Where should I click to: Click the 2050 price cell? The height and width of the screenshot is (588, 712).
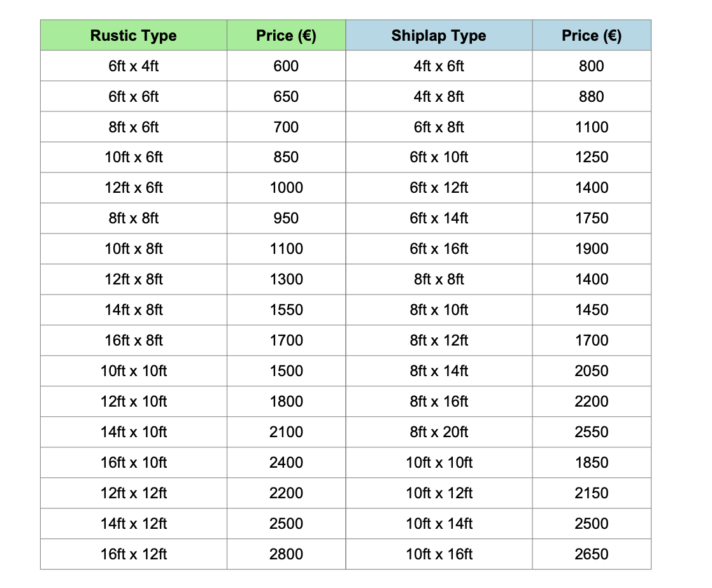pyautogui.click(x=592, y=371)
